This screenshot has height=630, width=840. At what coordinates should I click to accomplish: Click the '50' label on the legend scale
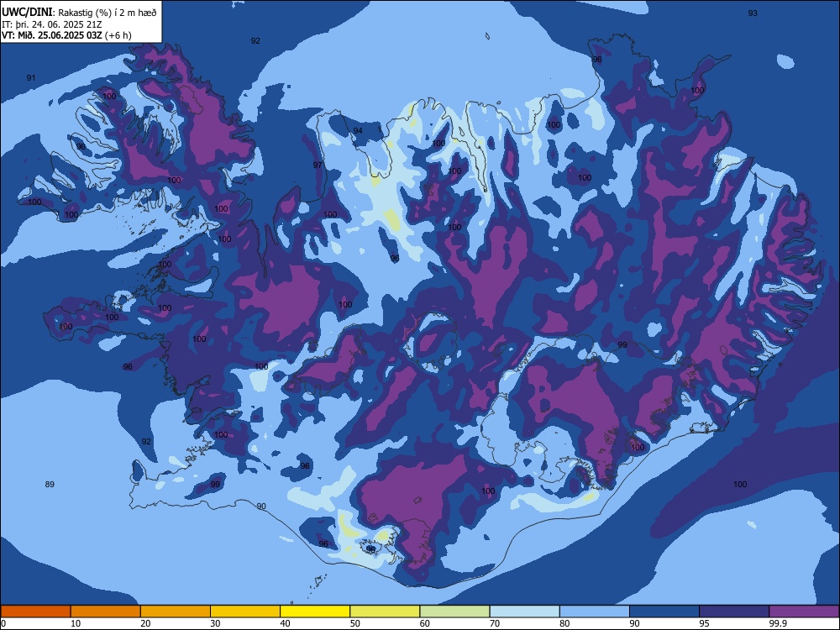(355, 623)
